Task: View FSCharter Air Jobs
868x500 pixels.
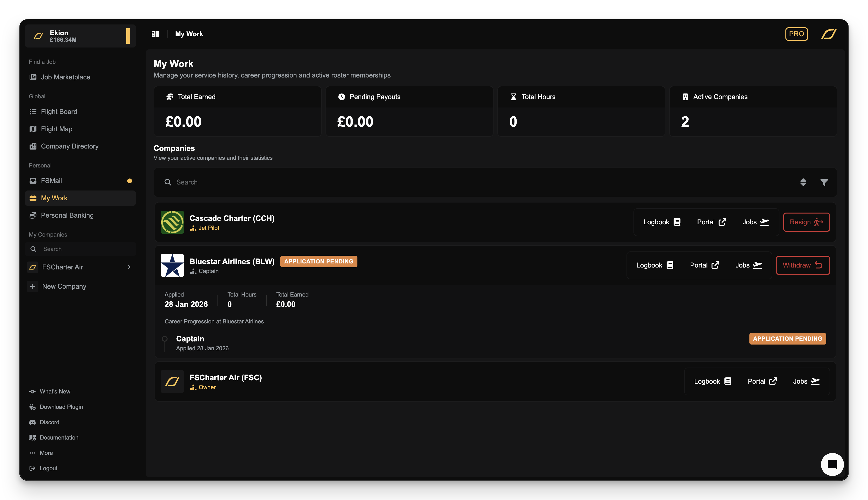Action: click(806, 381)
